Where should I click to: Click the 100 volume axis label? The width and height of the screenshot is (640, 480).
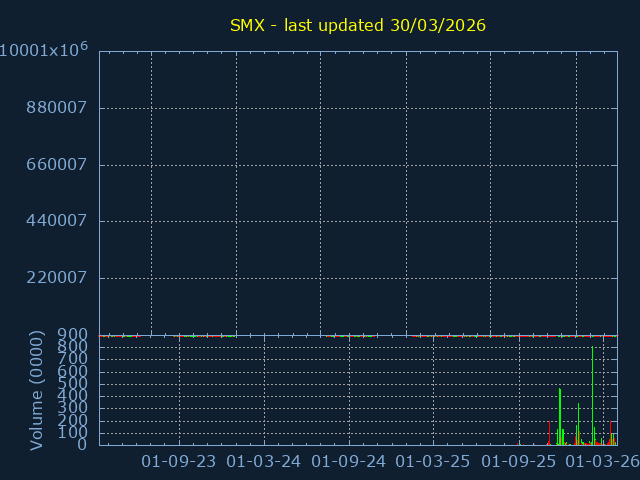(75, 433)
